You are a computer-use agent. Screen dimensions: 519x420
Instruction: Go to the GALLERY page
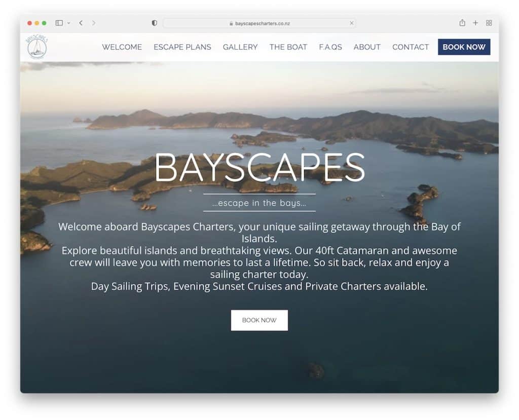(240, 47)
